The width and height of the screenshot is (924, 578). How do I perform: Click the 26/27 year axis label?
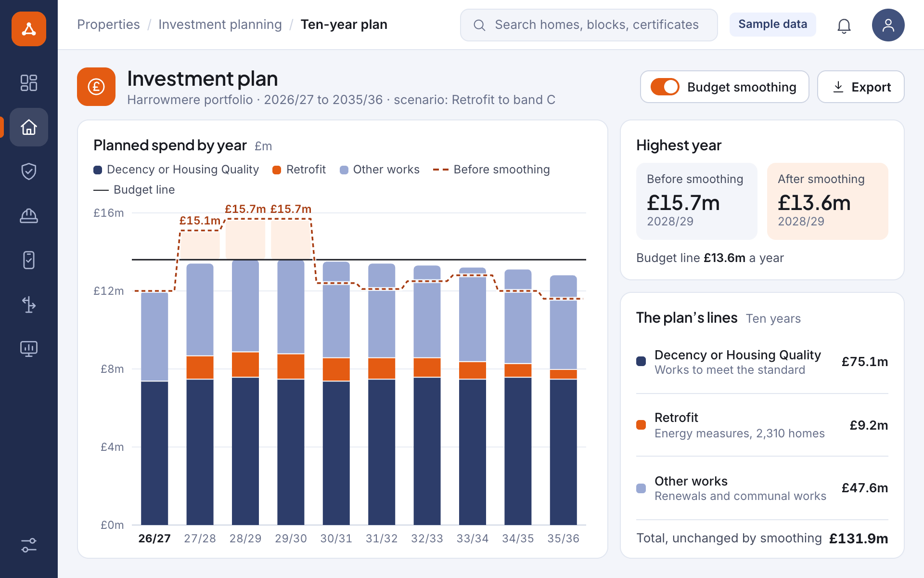[154, 539]
